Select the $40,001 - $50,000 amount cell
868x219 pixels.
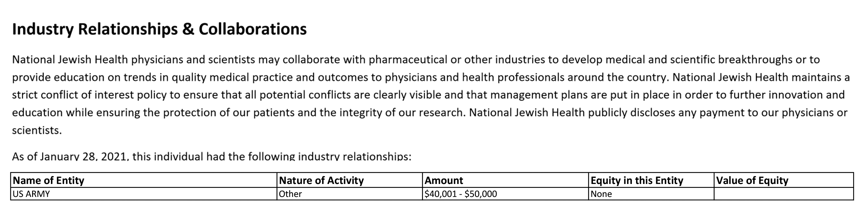[x=505, y=194]
